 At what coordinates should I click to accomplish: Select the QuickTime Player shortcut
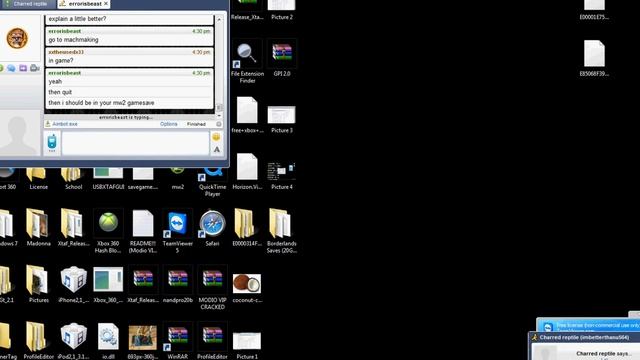[x=213, y=182]
